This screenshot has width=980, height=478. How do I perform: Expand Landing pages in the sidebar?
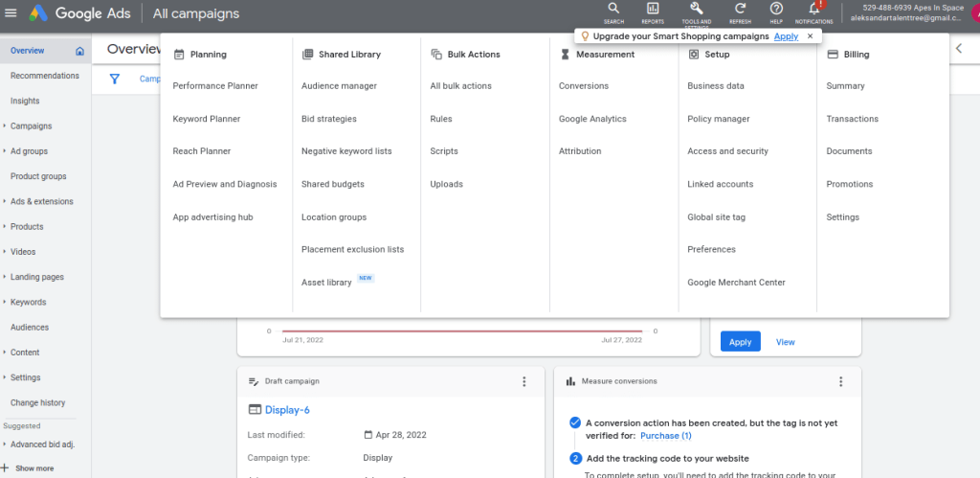[5, 277]
